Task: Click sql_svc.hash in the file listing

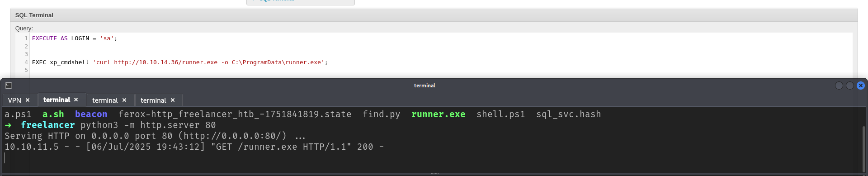Action: 569,114
